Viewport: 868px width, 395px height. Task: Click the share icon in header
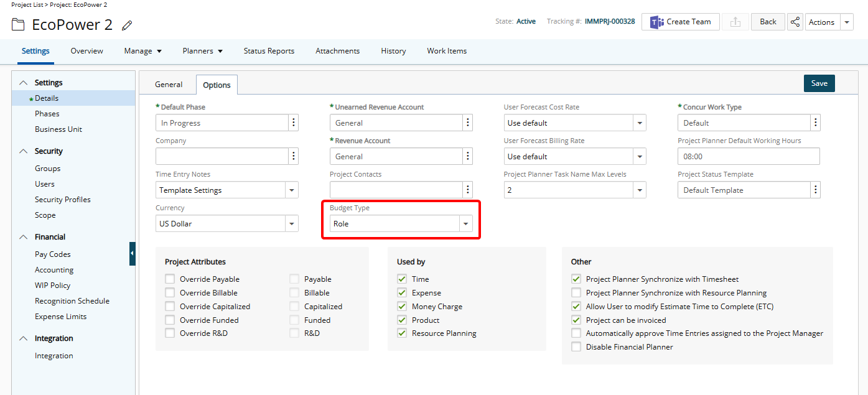(795, 22)
